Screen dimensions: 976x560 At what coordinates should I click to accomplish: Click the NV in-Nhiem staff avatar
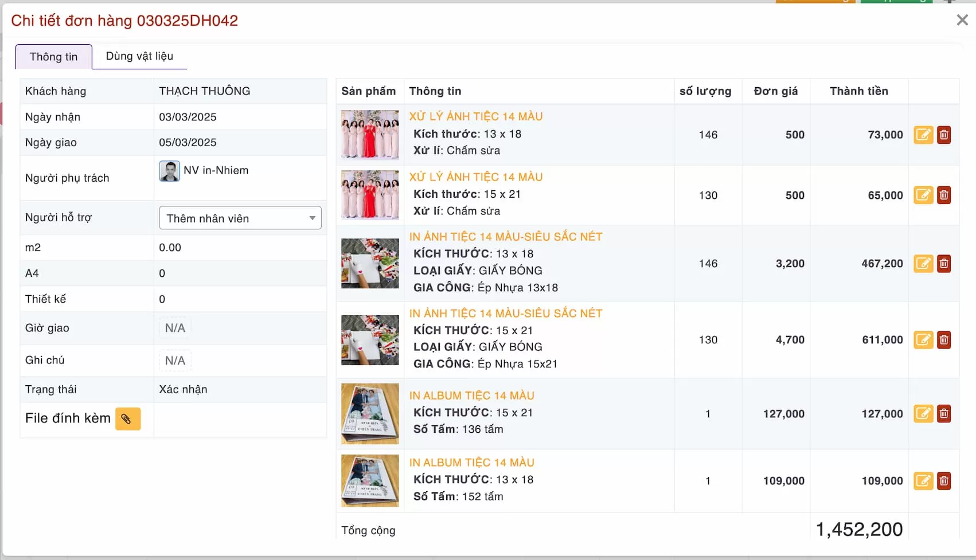click(x=170, y=171)
